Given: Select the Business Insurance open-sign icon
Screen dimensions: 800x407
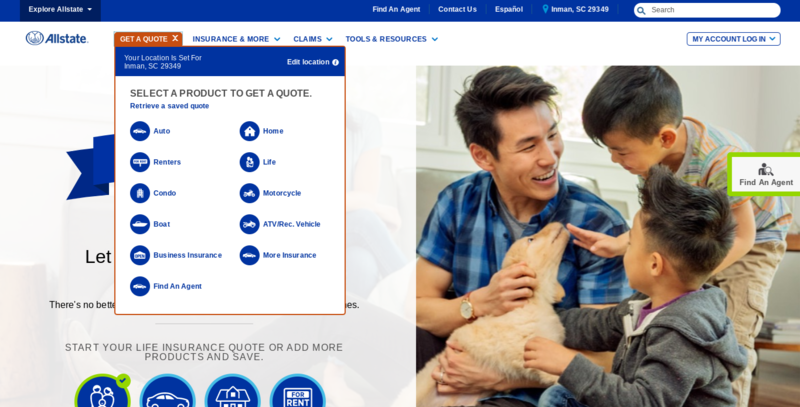Looking at the screenshot, I should [x=140, y=256].
